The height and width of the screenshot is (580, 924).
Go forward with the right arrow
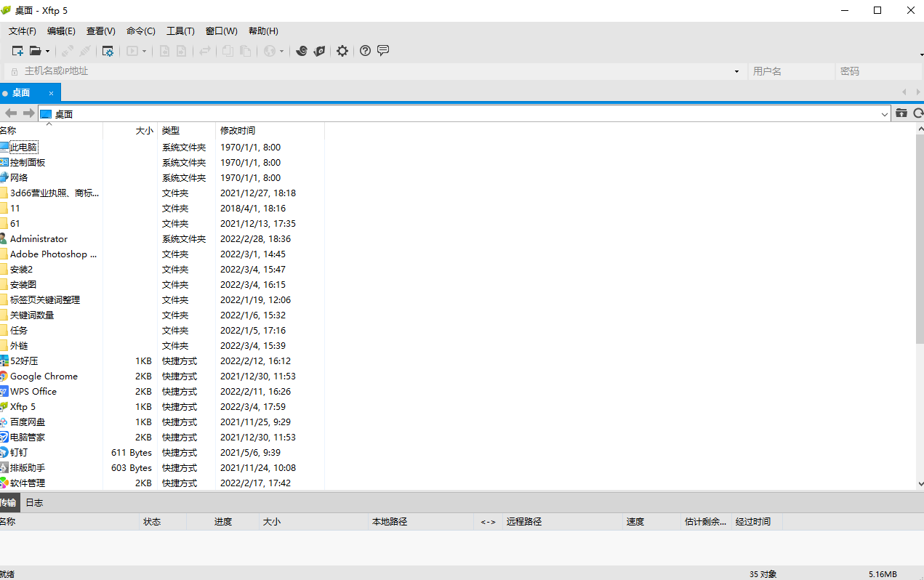click(28, 113)
